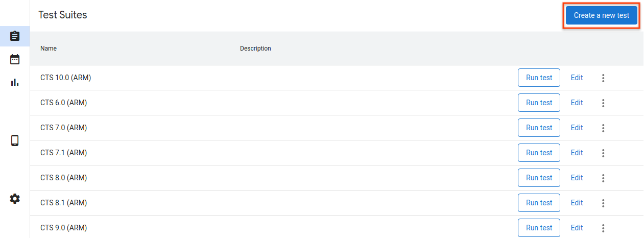Edit the CTS 8.0 (ARM) suite
This screenshot has width=644, height=238.
tap(577, 178)
